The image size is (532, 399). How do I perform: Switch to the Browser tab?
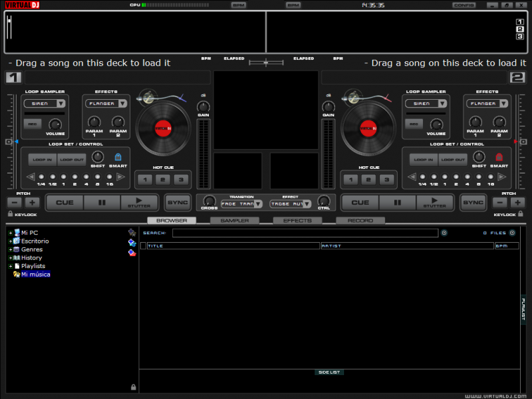click(172, 221)
